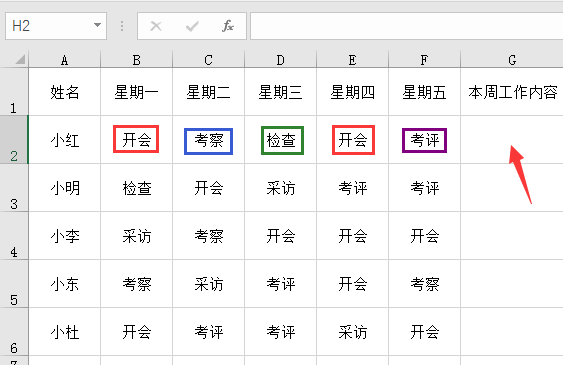
Task: Click 小杜's 星期四 cell 采访
Action: coord(353,332)
